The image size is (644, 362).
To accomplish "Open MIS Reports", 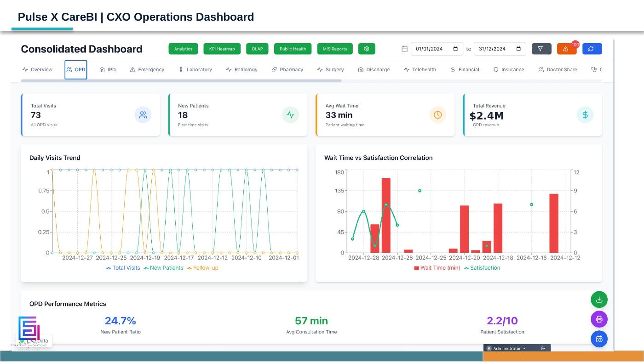I will pyautogui.click(x=335, y=49).
